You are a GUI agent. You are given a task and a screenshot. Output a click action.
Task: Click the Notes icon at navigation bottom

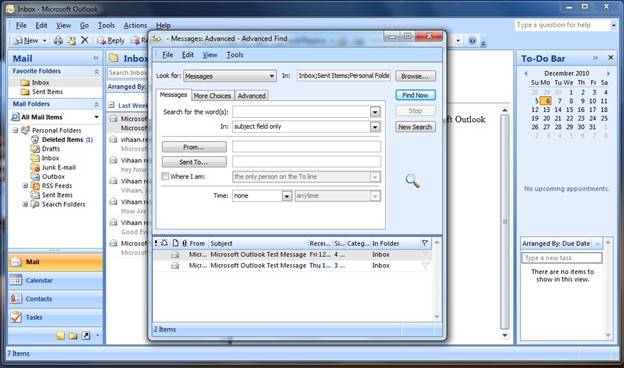tap(60, 336)
